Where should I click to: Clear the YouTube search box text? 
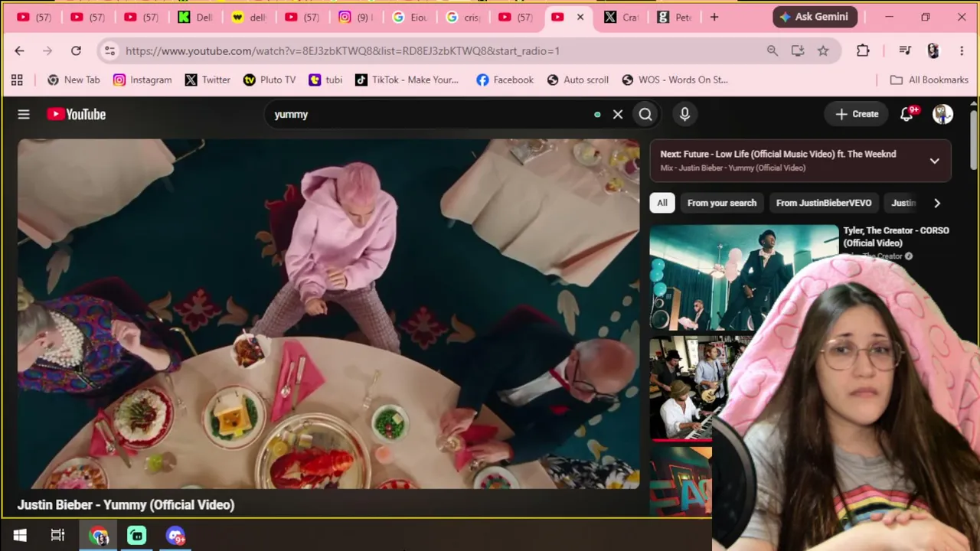pos(618,114)
